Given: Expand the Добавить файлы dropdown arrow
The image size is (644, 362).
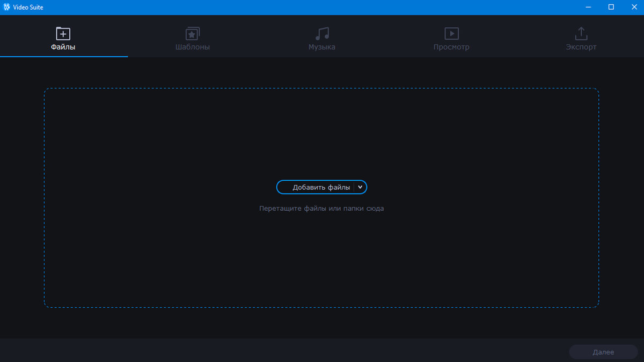Looking at the screenshot, I should pos(360,187).
